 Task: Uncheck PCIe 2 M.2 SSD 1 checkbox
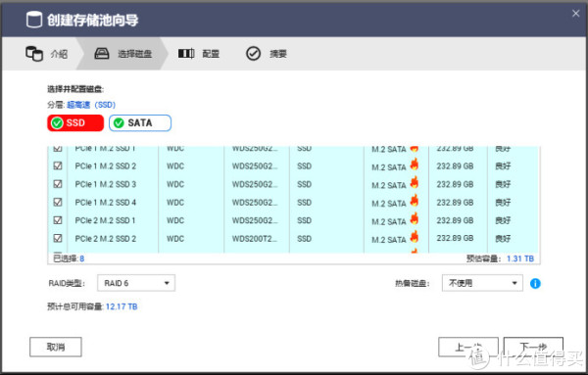coord(58,220)
